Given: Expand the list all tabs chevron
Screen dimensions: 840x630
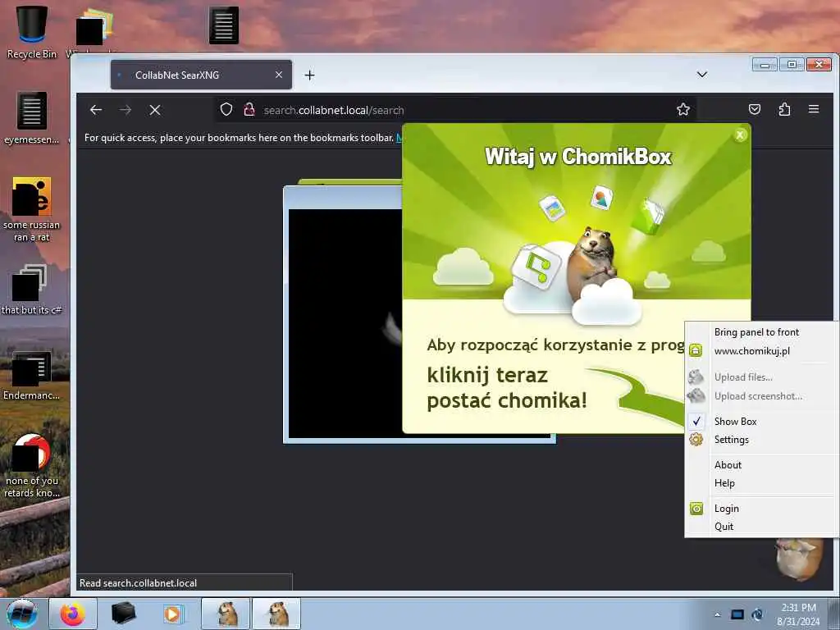Looking at the screenshot, I should (702, 75).
